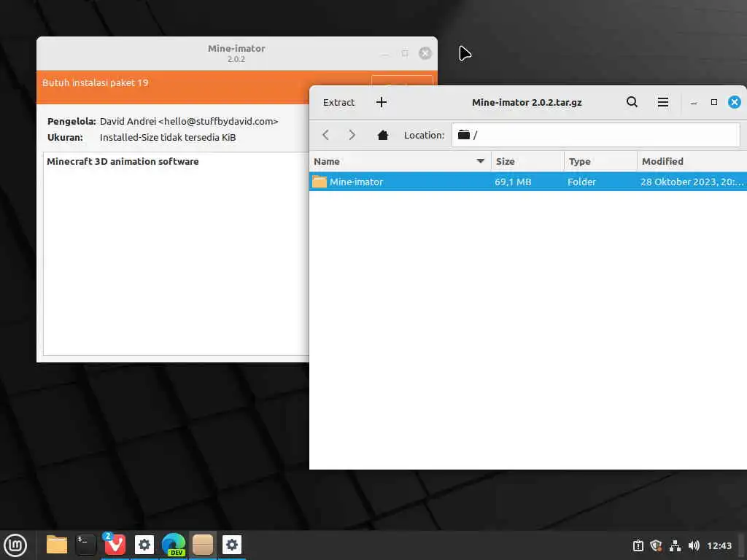Open Microsoft Edge Dev from the taskbar
The height and width of the screenshot is (560, 747).
click(x=174, y=545)
